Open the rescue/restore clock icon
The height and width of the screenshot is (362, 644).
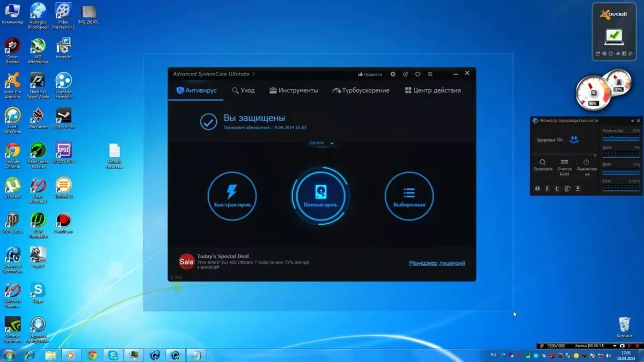click(x=405, y=74)
